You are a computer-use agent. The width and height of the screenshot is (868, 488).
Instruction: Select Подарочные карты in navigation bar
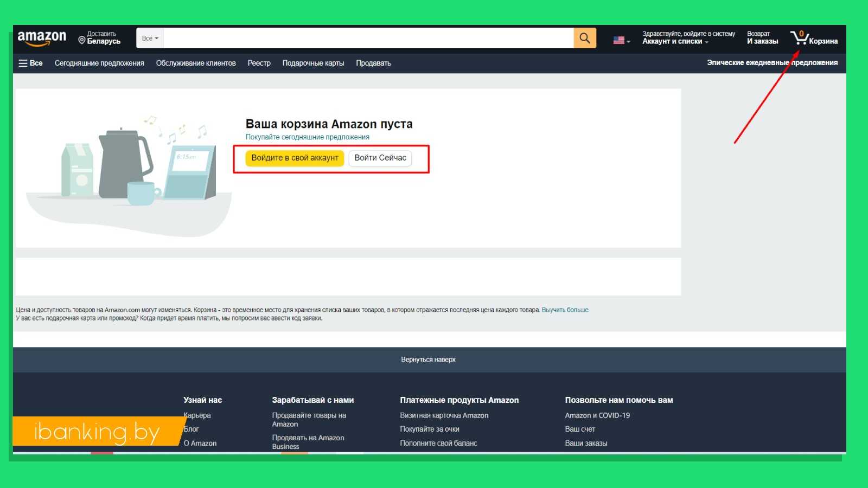click(x=313, y=63)
